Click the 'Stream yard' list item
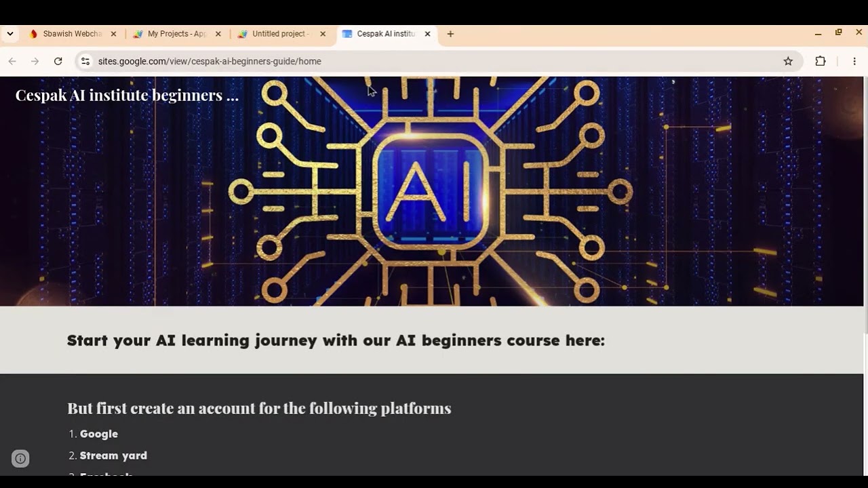Image resolution: width=868 pixels, height=488 pixels. (x=113, y=455)
